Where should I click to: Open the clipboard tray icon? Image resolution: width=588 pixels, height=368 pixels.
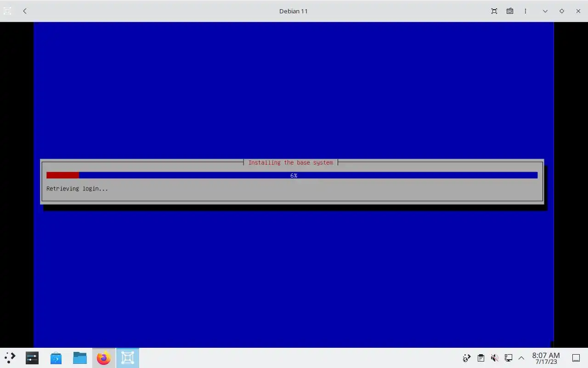481,358
